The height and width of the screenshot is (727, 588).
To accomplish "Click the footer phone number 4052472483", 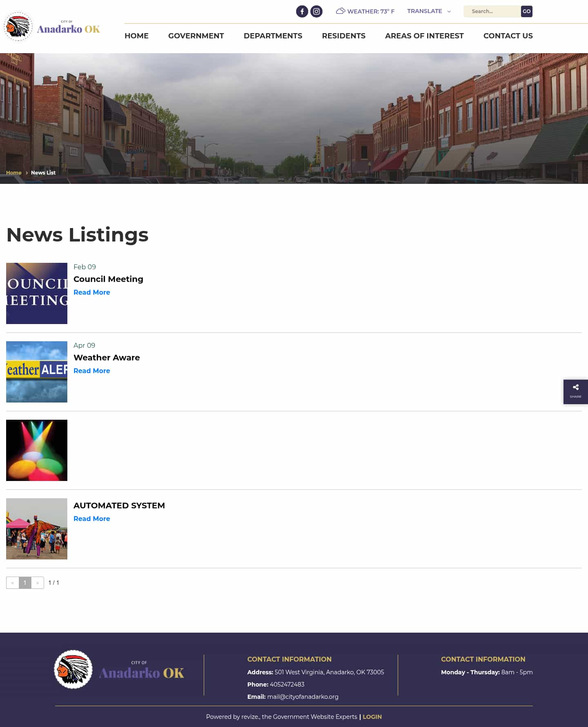I will [x=287, y=684].
